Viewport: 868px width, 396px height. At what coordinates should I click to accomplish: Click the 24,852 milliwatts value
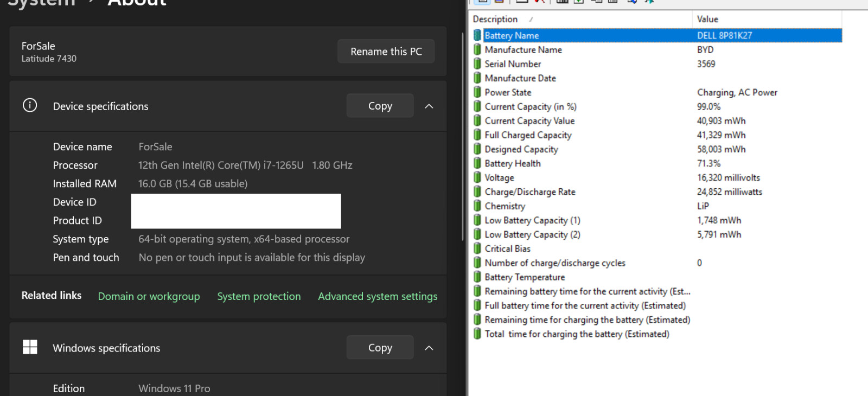pyautogui.click(x=730, y=191)
